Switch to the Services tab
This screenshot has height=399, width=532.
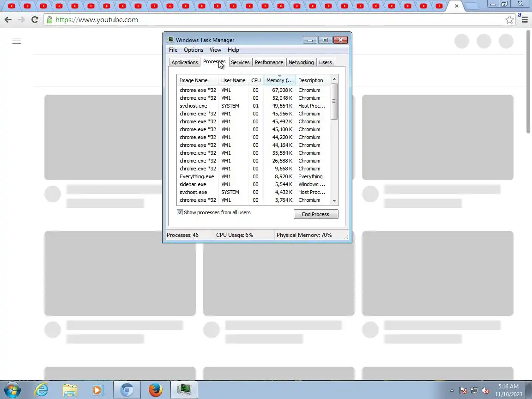(240, 62)
